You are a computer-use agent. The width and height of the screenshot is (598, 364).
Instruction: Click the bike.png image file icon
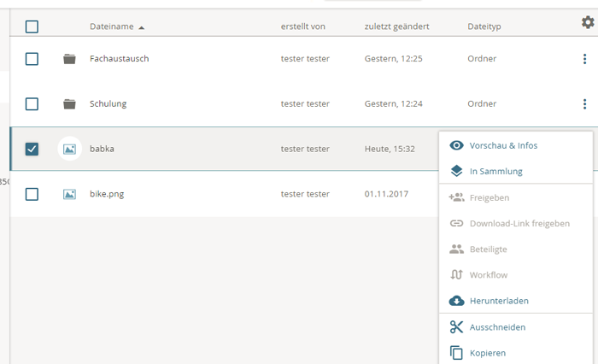pos(69,194)
